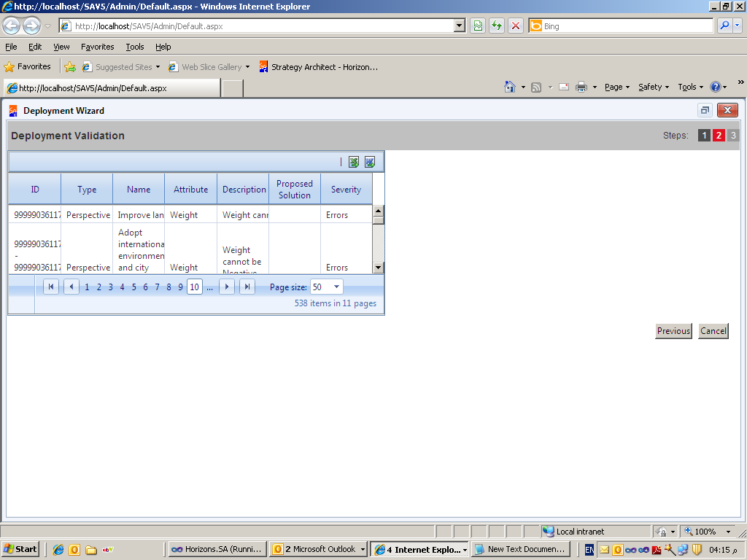Open Page size dropdown
Viewport: 747px width, 560px height.
(x=336, y=287)
